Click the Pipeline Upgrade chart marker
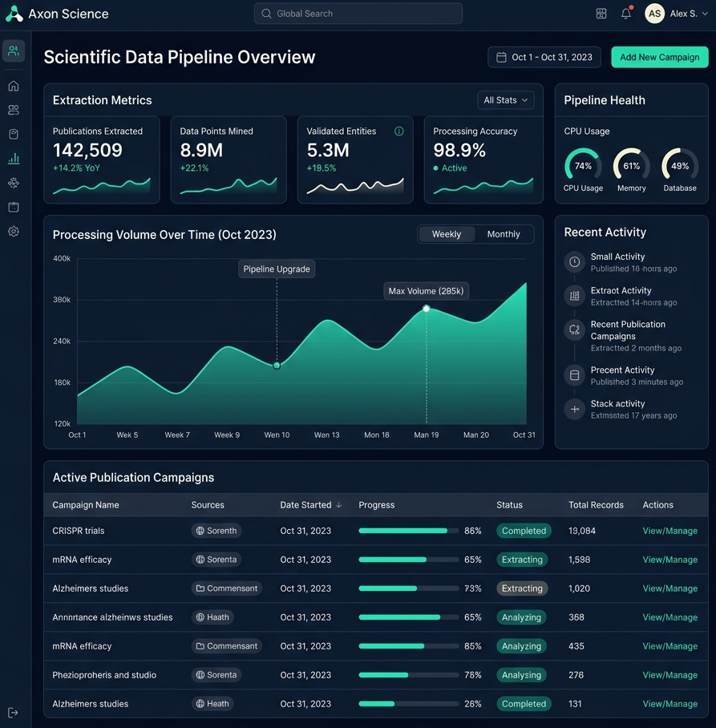This screenshot has height=728, width=716. 277,366
